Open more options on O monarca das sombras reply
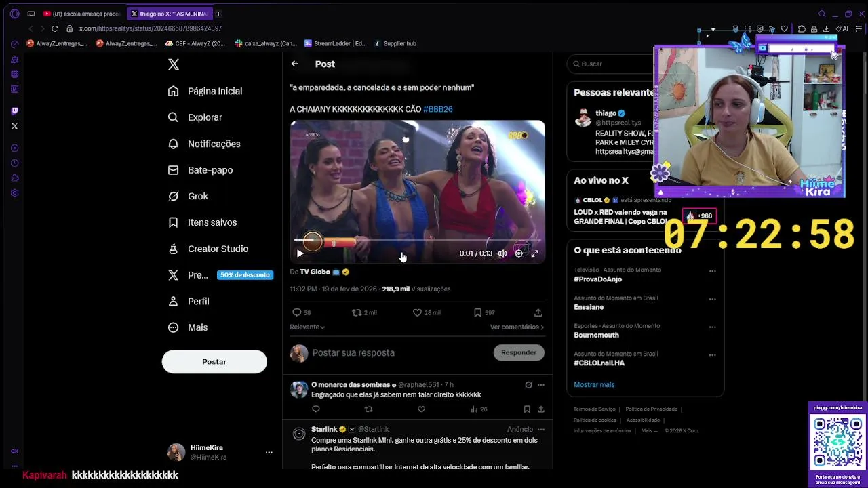Viewport: 868px width, 488px height. point(540,385)
